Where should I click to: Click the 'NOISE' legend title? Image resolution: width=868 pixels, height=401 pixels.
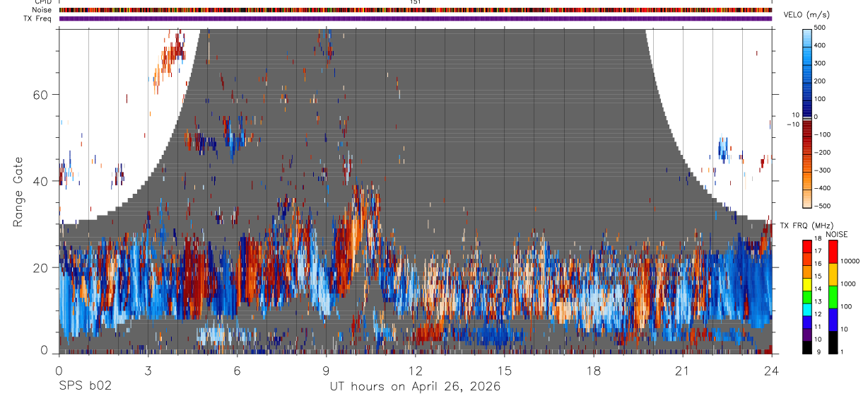click(836, 234)
